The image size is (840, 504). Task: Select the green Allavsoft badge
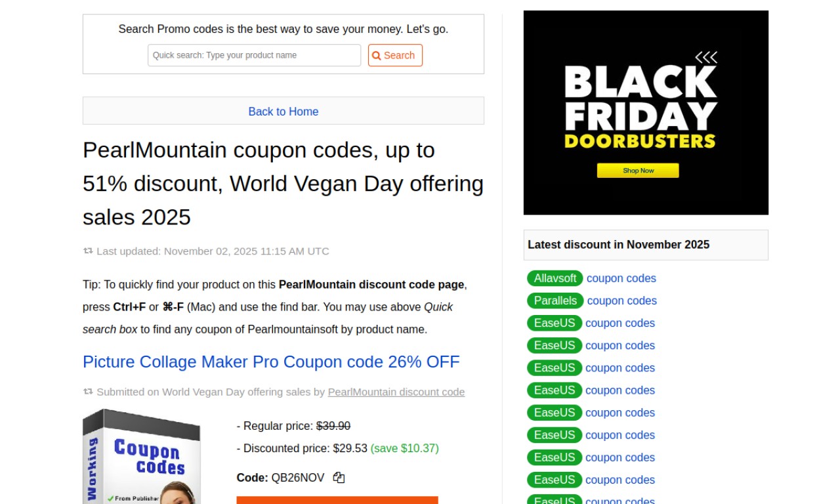tap(555, 278)
